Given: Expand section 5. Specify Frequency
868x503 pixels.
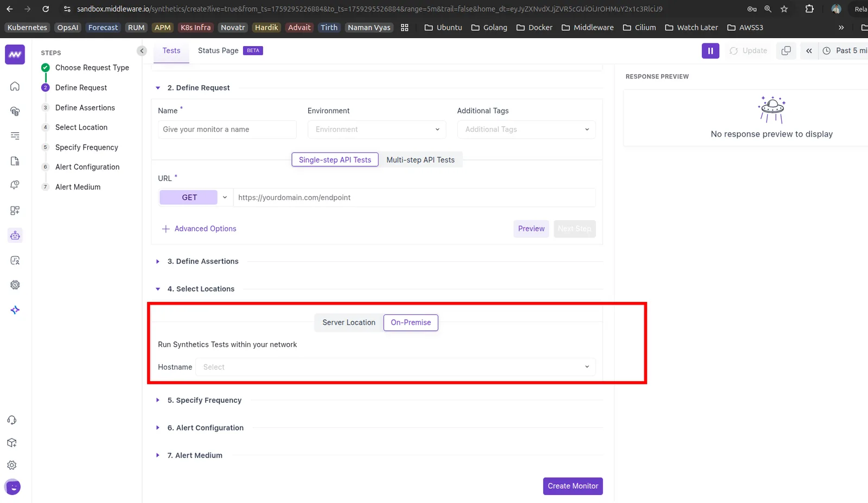Looking at the screenshot, I should pyautogui.click(x=204, y=400).
